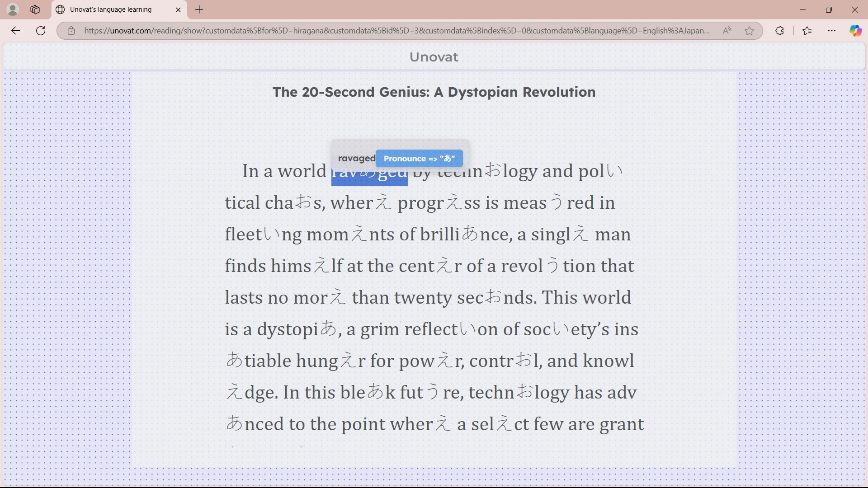Screen dimensions: 868x488
Task: Click the word centえr in the text
Action: (430, 266)
